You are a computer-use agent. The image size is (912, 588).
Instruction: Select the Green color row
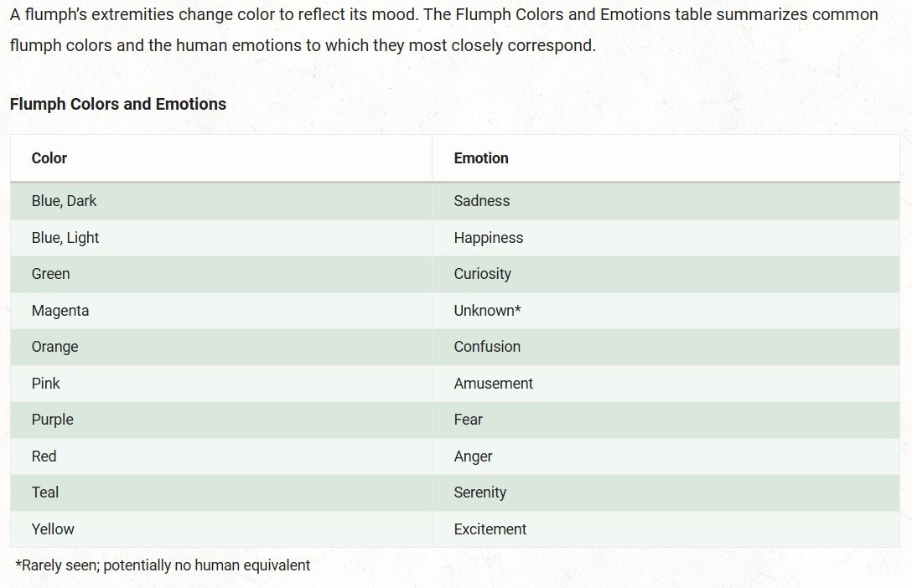tap(455, 274)
